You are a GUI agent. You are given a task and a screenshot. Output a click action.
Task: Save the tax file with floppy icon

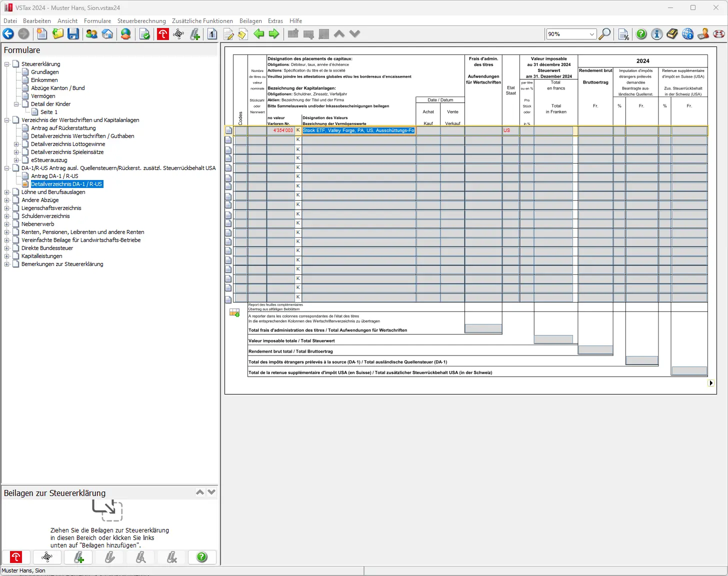pyautogui.click(x=73, y=34)
